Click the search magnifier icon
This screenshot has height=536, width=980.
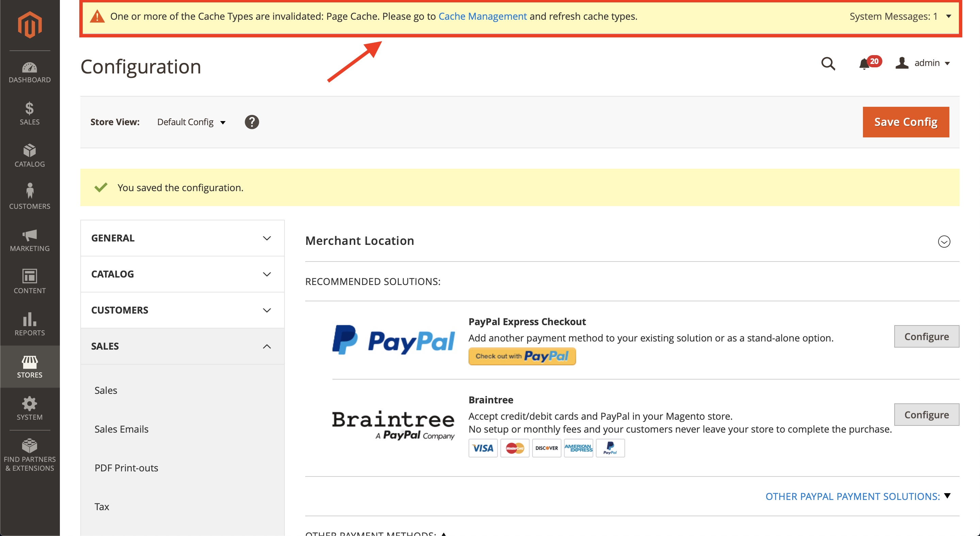[x=828, y=64]
